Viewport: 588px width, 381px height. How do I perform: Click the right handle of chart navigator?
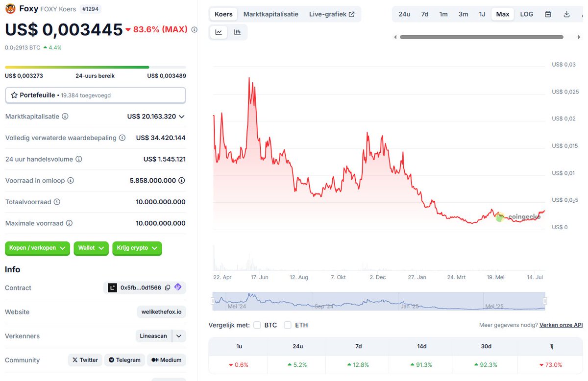[545, 301]
